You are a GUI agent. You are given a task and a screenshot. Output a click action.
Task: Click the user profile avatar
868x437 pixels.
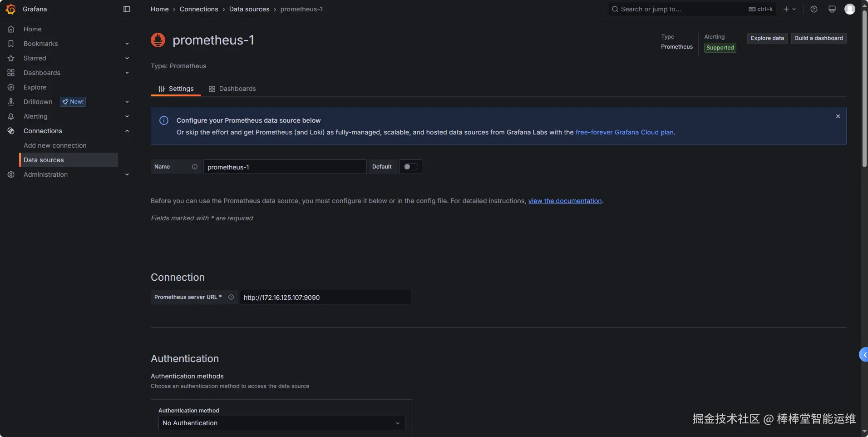coord(849,9)
